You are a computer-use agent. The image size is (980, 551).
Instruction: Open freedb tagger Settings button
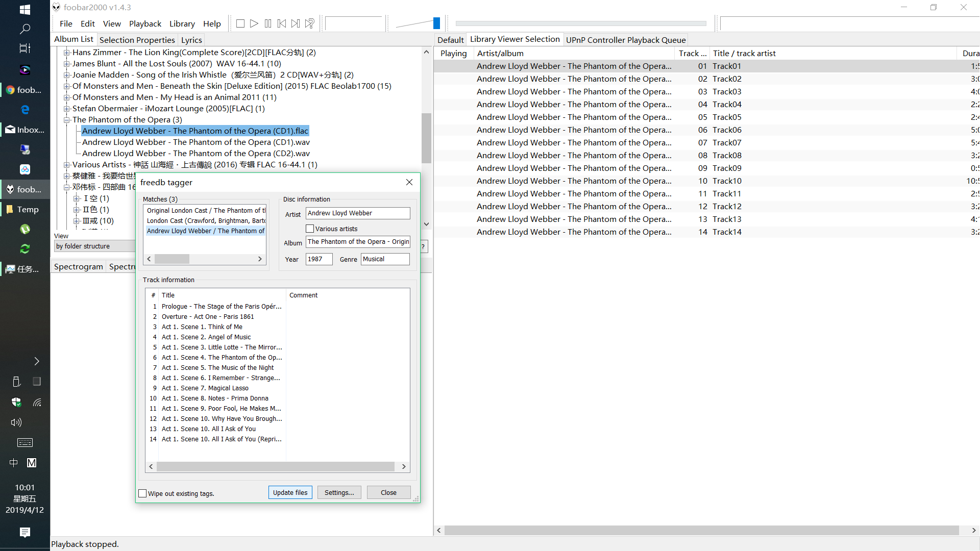pos(339,492)
